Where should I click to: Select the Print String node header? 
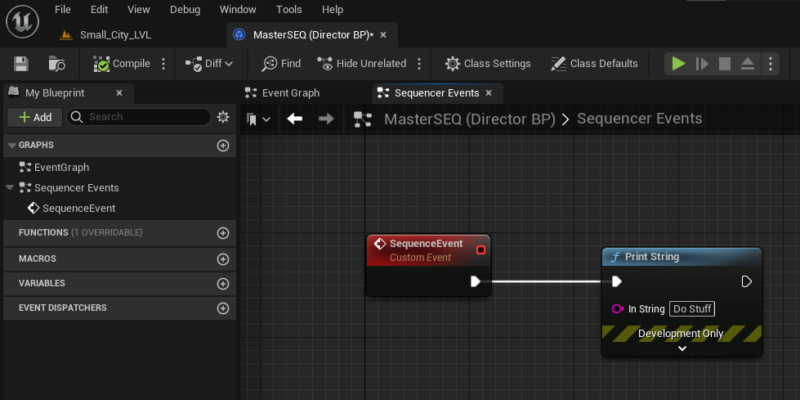coord(682,257)
